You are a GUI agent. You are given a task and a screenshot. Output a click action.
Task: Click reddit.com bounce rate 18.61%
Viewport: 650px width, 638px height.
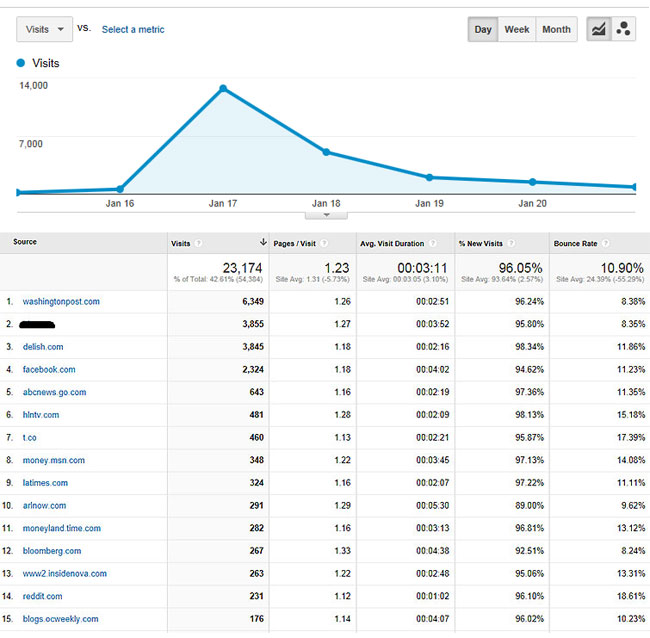point(631,596)
